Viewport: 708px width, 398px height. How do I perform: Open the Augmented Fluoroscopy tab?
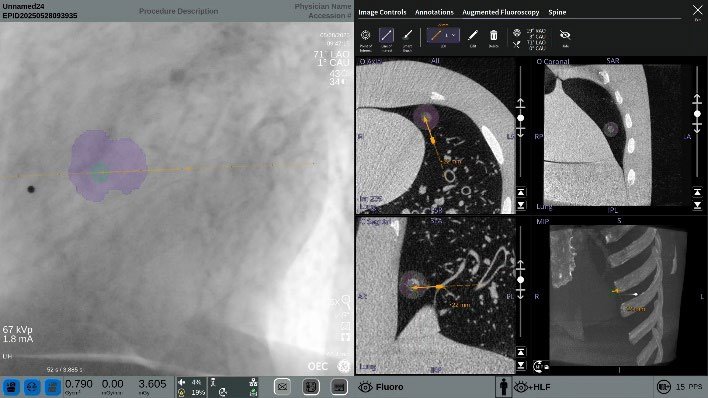500,12
